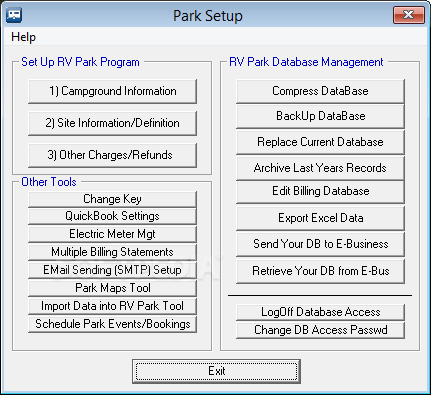The height and width of the screenshot is (395, 431).
Task: Click BackUp DataBase
Action: (x=320, y=116)
